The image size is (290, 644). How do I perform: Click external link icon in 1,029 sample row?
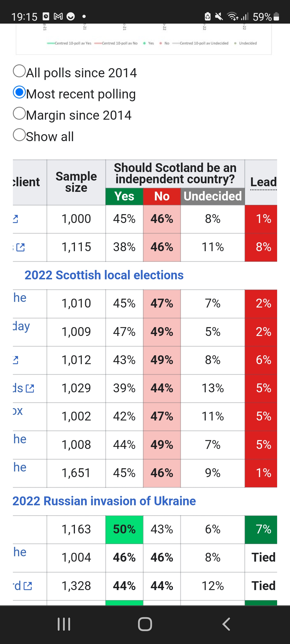(x=30, y=388)
